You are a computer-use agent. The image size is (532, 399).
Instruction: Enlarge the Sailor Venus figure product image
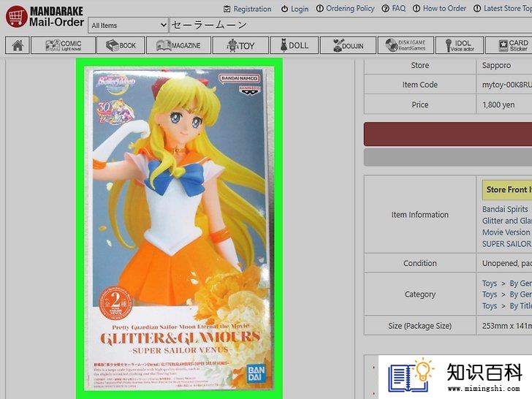(x=180, y=228)
